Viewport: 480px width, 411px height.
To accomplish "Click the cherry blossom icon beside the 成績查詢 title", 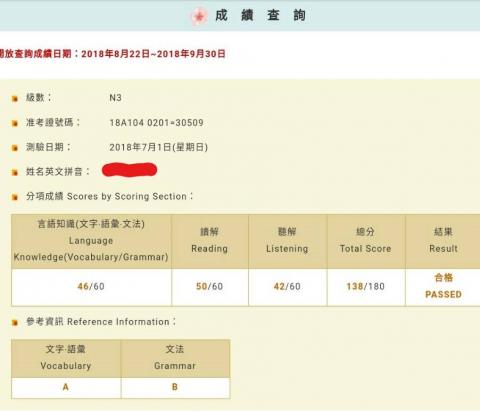I will pyautogui.click(x=199, y=16).
